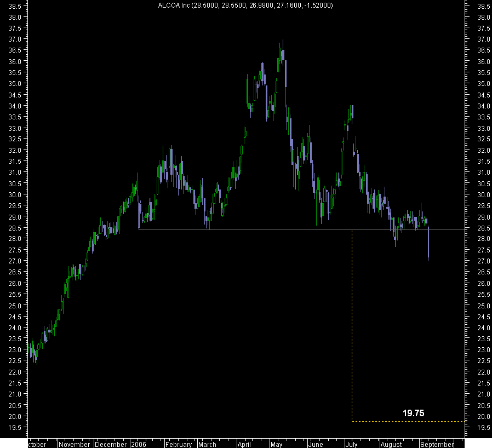Screen dimensions: 492x448
Task: Click the 19.5 label on the left price axis
Action: click(x=15, y=428)
